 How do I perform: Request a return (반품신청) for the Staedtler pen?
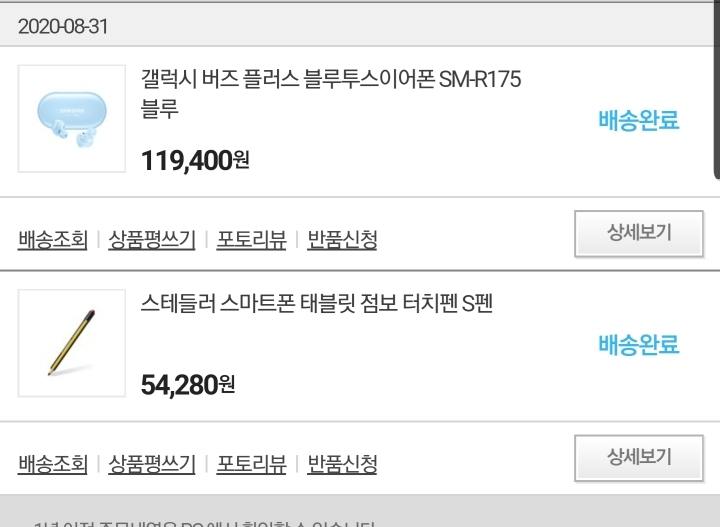[x=342, y=465]
